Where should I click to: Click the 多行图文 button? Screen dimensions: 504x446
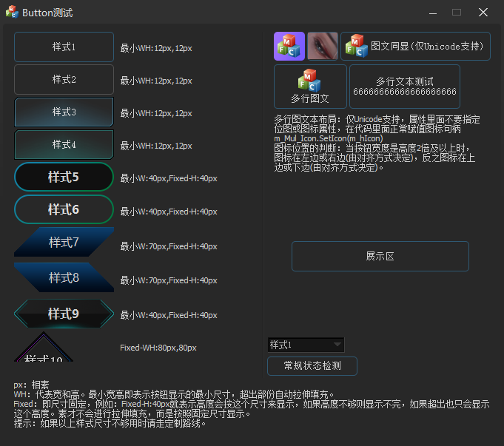(310, 87)
